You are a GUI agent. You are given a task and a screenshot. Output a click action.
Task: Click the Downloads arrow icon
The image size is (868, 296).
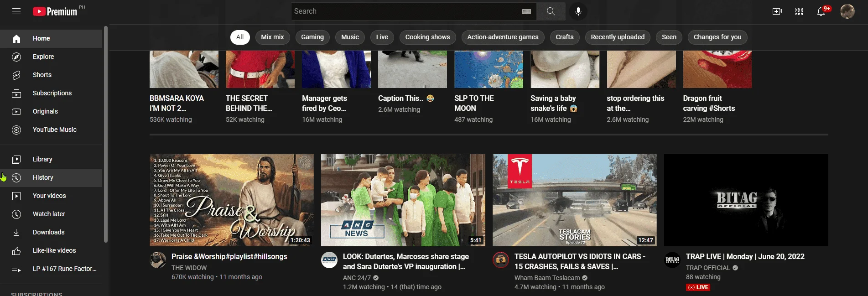click(16, 232)
